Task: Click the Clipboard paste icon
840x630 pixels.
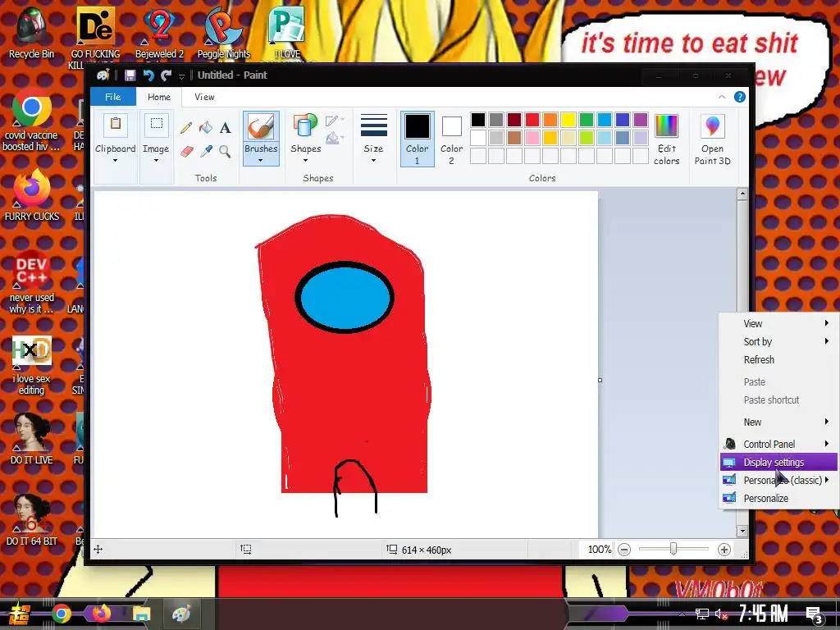Action: [115, 126]
